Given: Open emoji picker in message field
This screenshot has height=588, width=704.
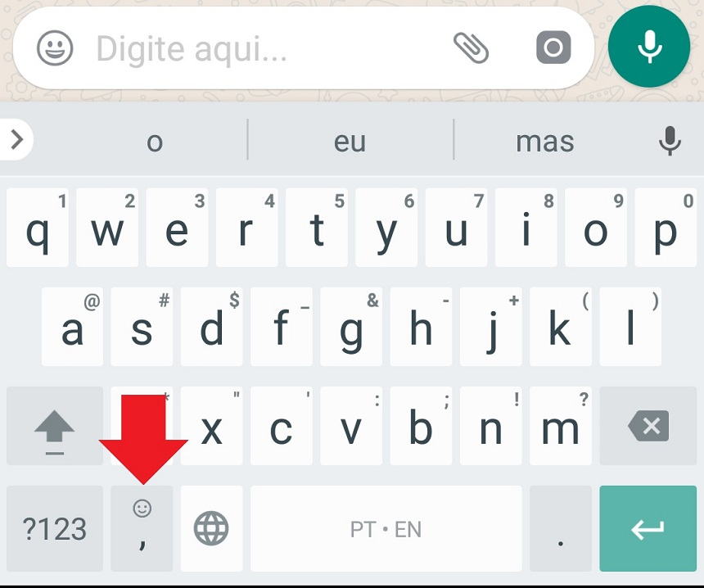Looking at the screenshot, I should coord(55,48).
